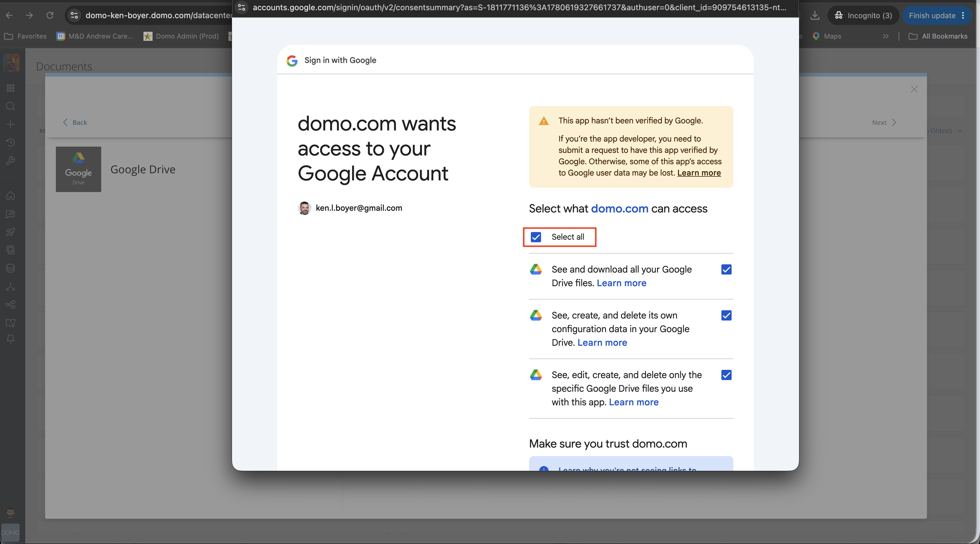Open Domo wrench tools icon
The height and width of the screenshot is (544, 980).
(x=11, y=161)
